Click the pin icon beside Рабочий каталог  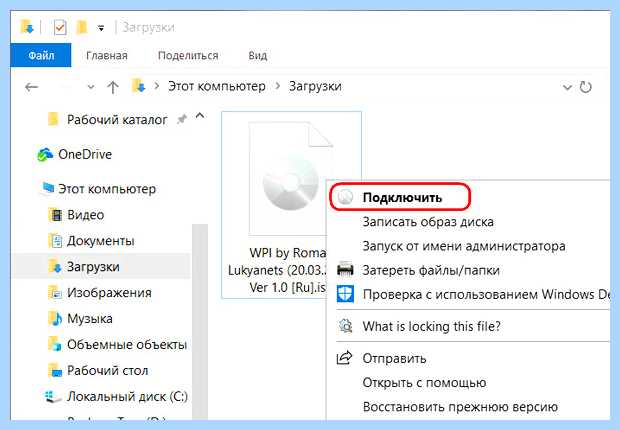(x=181, y=119)
